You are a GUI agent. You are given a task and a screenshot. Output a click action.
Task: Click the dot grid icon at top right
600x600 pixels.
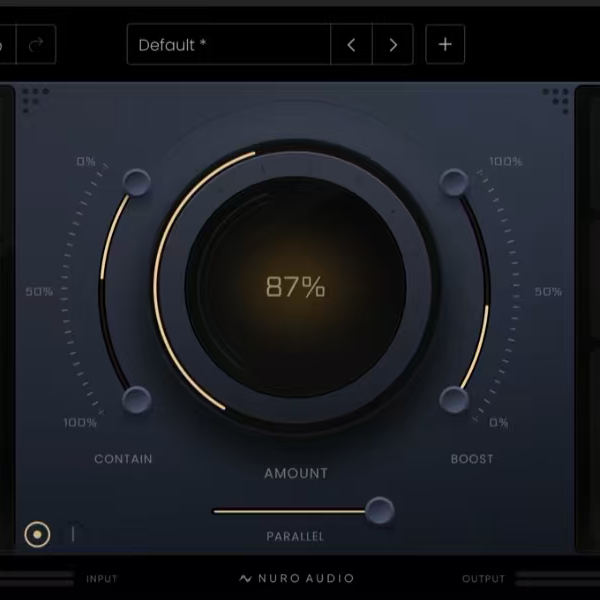(x=556, y=100)
